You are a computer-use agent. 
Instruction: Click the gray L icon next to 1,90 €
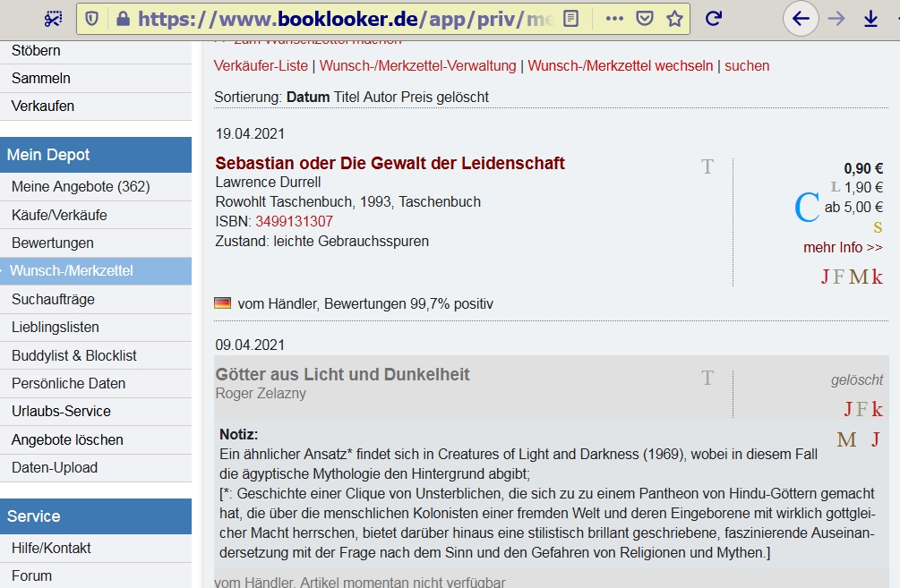[x=836, y=187]
